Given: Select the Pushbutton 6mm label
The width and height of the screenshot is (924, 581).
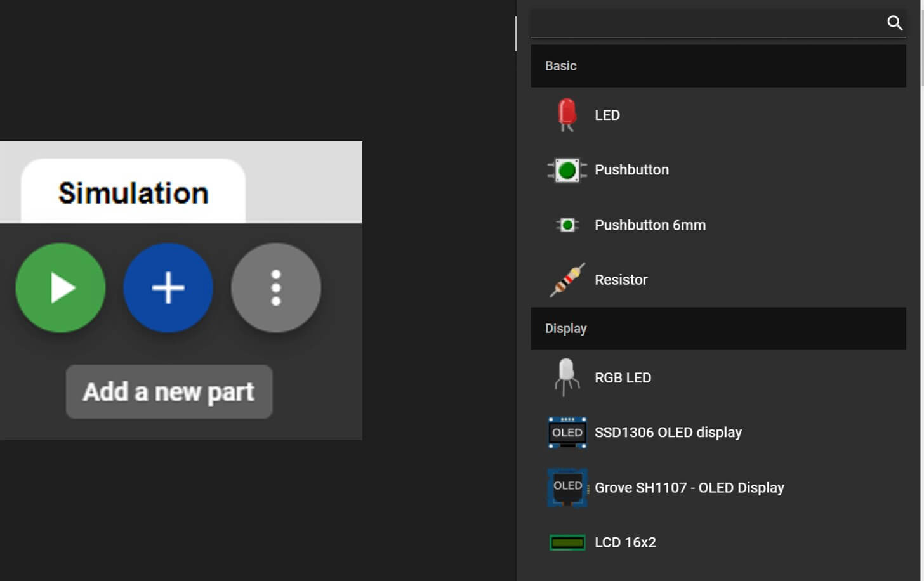Looking at the screenshot, I should click(650, 225).
